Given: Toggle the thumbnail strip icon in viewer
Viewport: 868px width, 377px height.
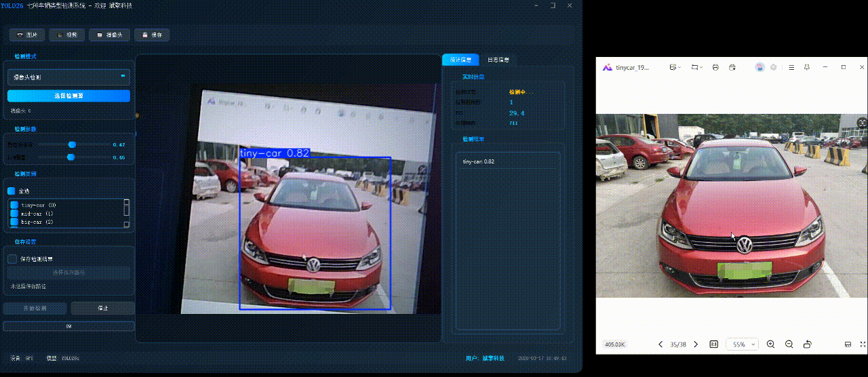Looking at the screenshot, I should (x=848, y=344).
